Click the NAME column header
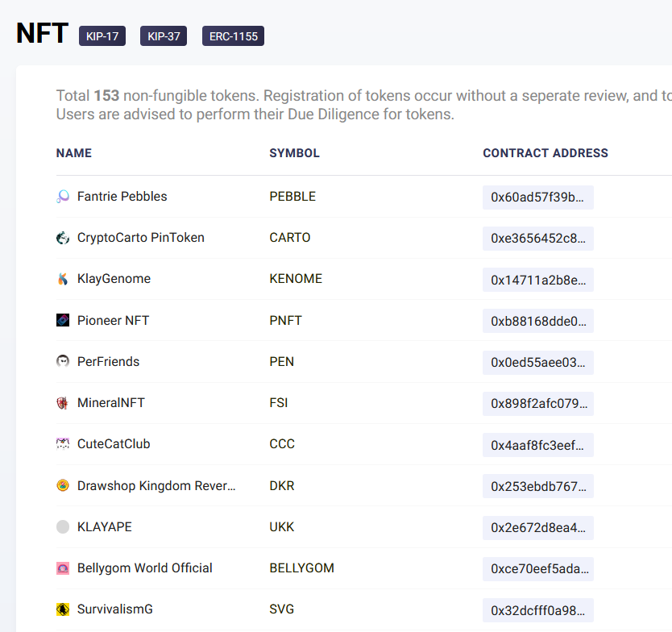The image size is (672, 632). tap(74, 153)
